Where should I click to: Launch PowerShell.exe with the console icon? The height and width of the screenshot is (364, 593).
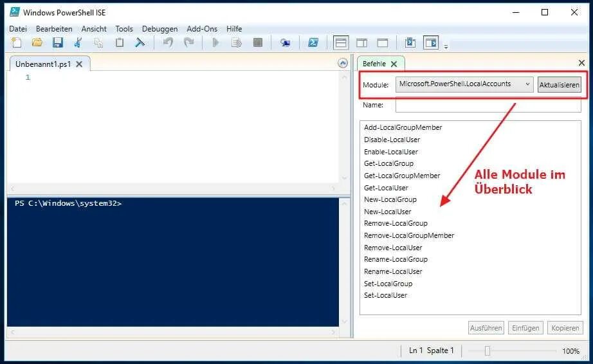(313, 42)
